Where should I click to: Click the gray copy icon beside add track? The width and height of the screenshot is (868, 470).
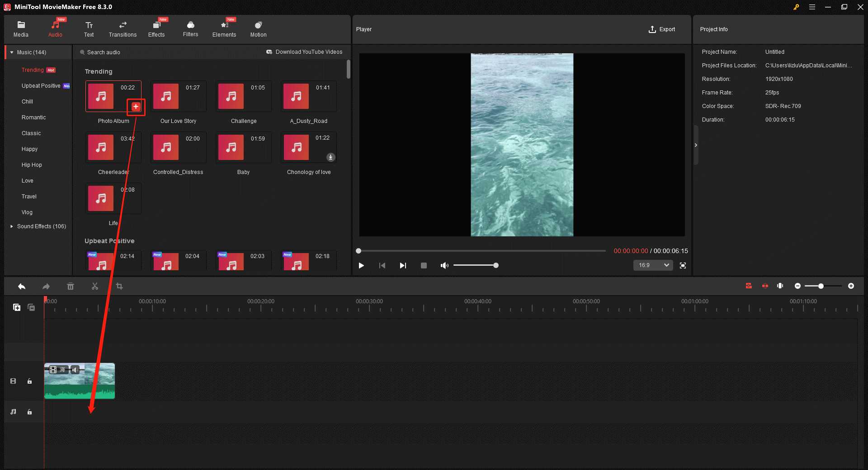click(31, 308)
